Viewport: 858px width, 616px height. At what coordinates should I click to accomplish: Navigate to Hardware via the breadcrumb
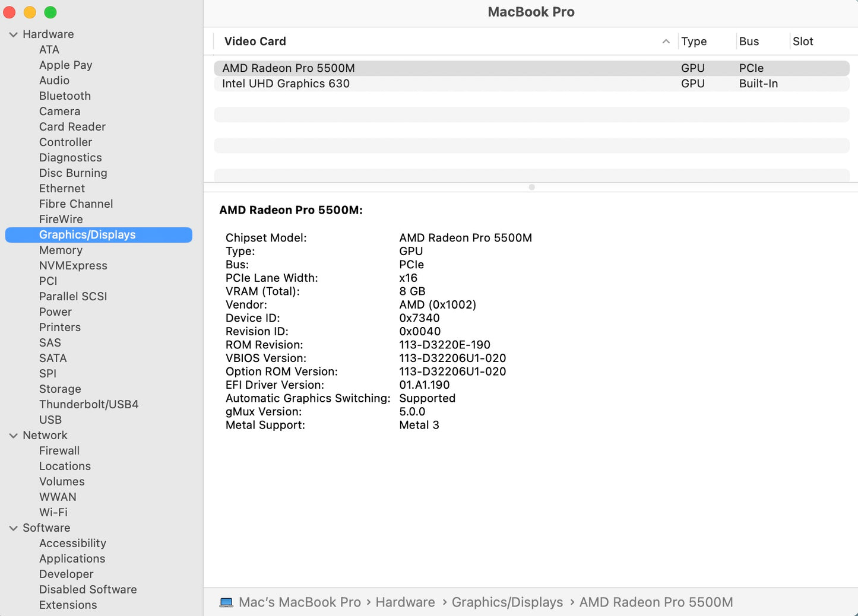coord(405,602)
